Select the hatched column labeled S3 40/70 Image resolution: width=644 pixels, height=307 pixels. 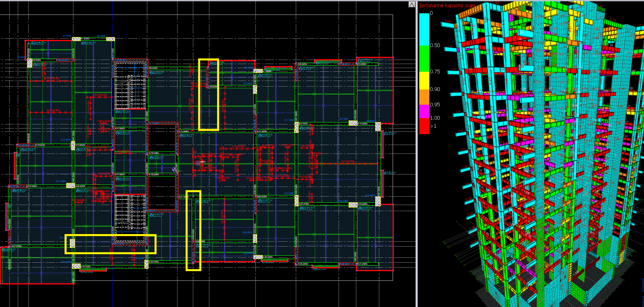pos(30,63)
